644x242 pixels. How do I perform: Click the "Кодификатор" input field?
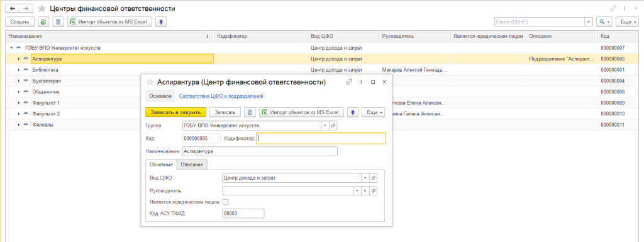[321, 139]
